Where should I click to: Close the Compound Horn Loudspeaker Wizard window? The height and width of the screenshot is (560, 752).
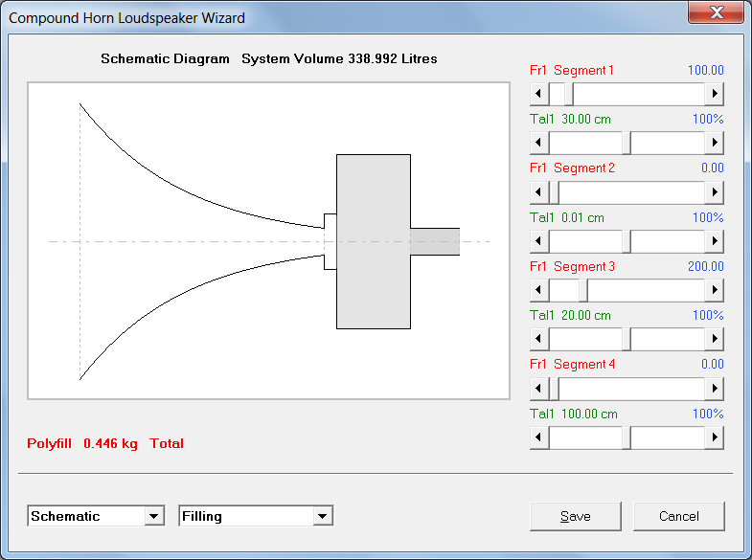717,12
